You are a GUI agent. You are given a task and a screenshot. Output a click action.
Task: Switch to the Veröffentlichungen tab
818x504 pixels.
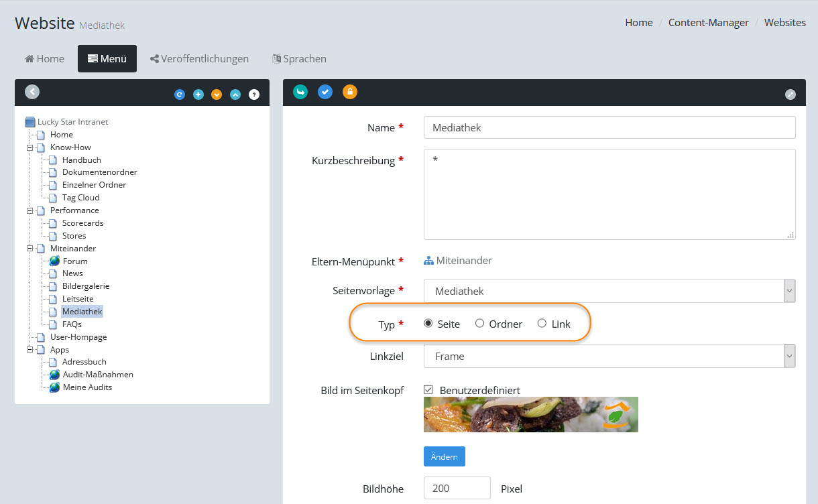click(x=199, y=59)
